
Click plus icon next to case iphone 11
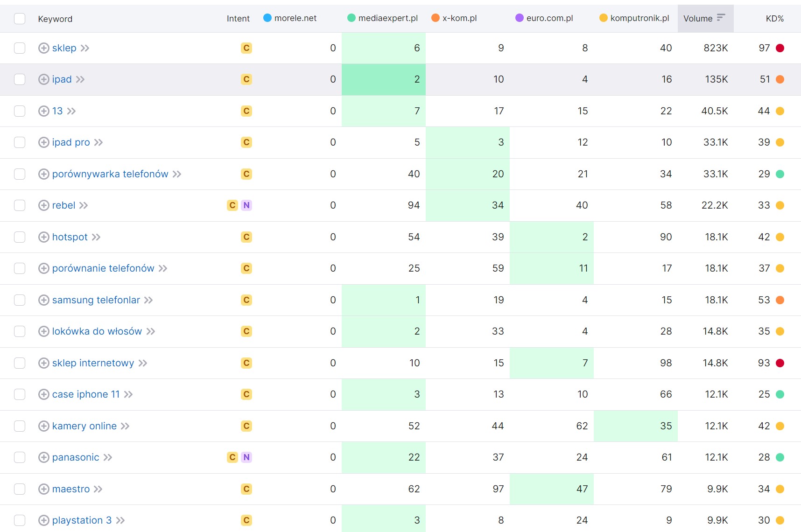43,394
